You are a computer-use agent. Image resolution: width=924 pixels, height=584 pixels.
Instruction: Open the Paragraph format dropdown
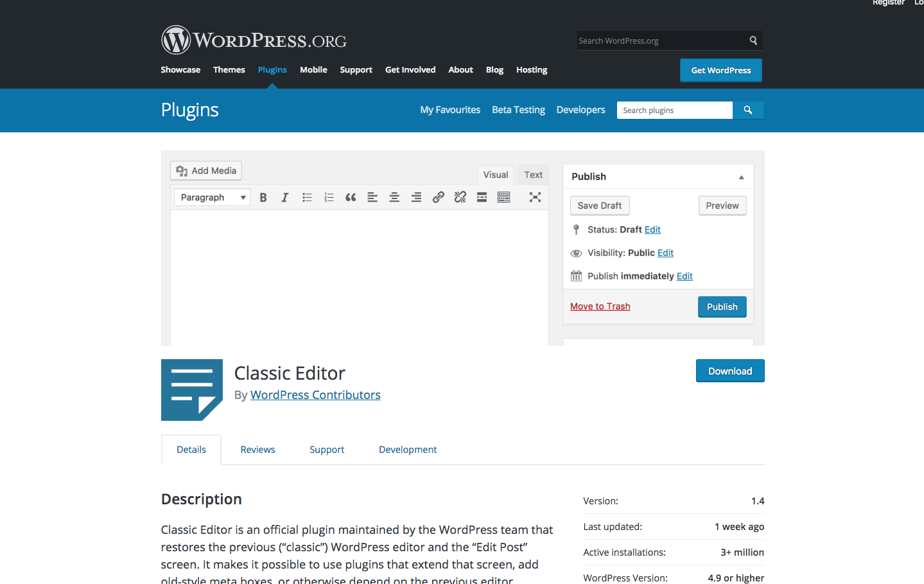click(212, 197)
